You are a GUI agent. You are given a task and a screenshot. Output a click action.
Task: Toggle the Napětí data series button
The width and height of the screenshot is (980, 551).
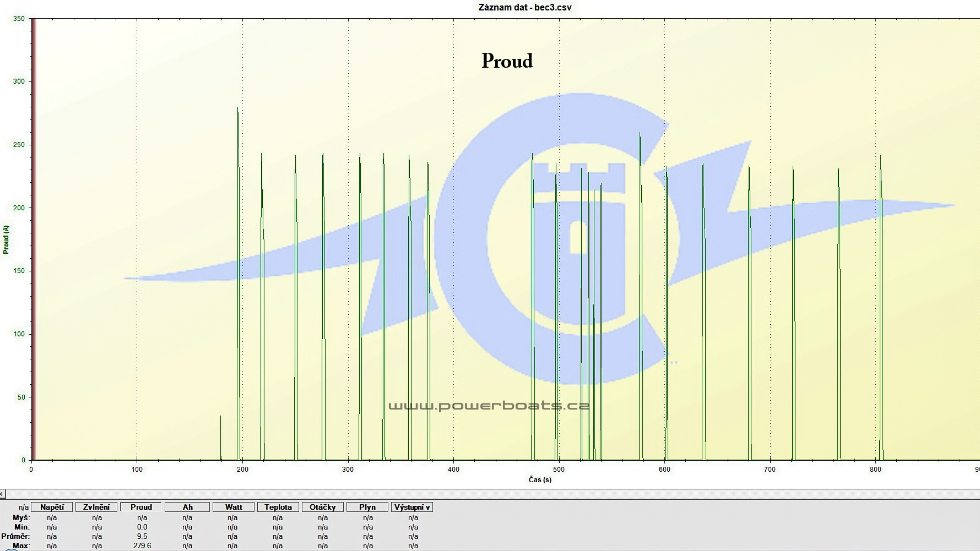[x=52, y=507]
